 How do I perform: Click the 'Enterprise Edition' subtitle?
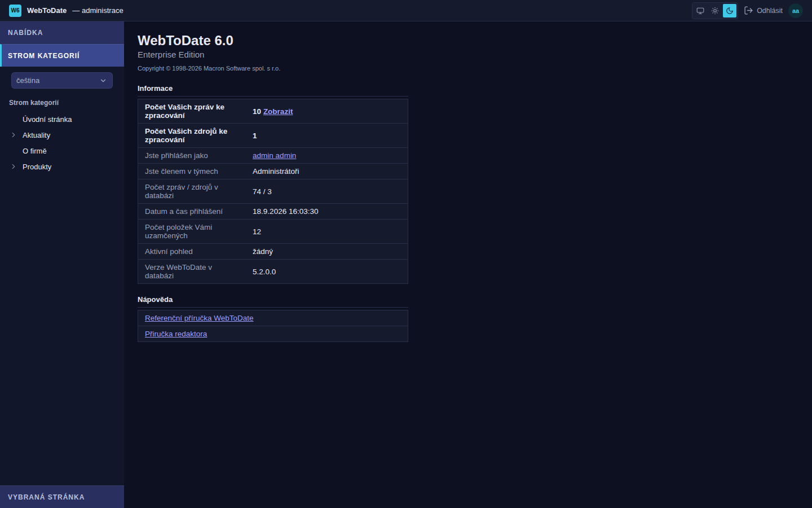(171, 55)
